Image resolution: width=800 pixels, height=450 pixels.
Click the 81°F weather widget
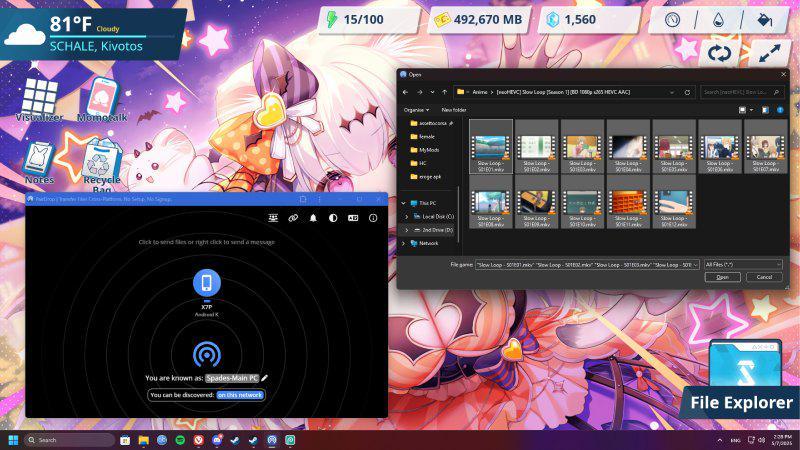[x=92, y=34]
